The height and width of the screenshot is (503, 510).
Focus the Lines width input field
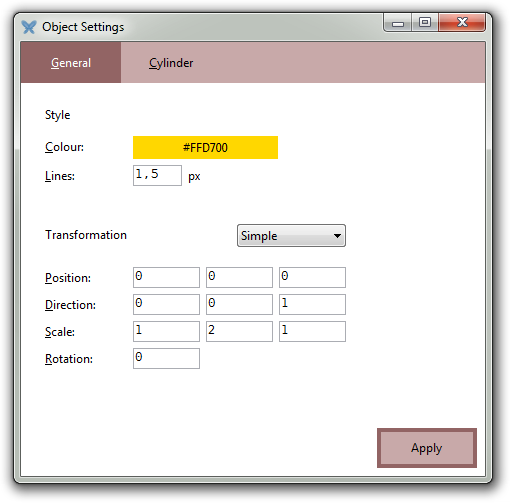click(157, 175)
